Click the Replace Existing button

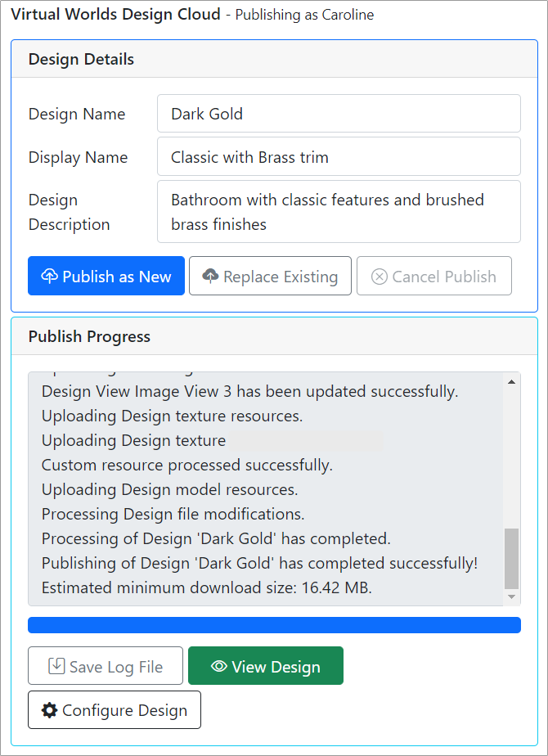270,276
